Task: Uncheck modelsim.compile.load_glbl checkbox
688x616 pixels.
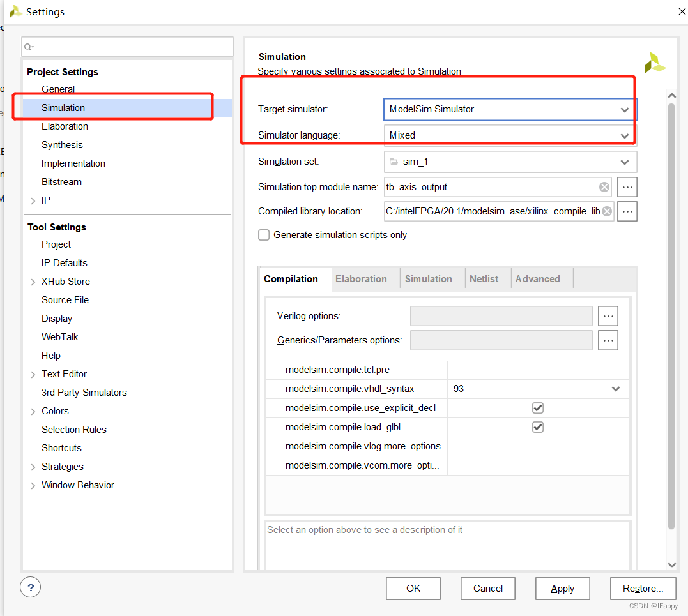Action: 537,427
